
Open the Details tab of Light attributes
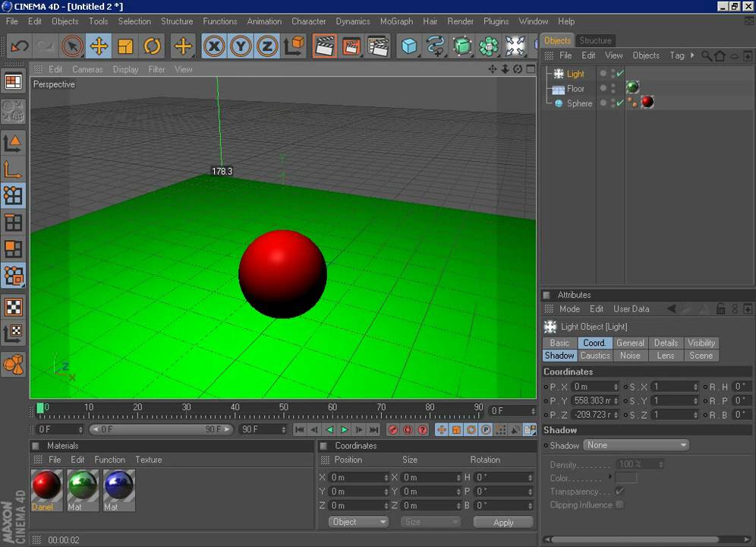point(666,343)
